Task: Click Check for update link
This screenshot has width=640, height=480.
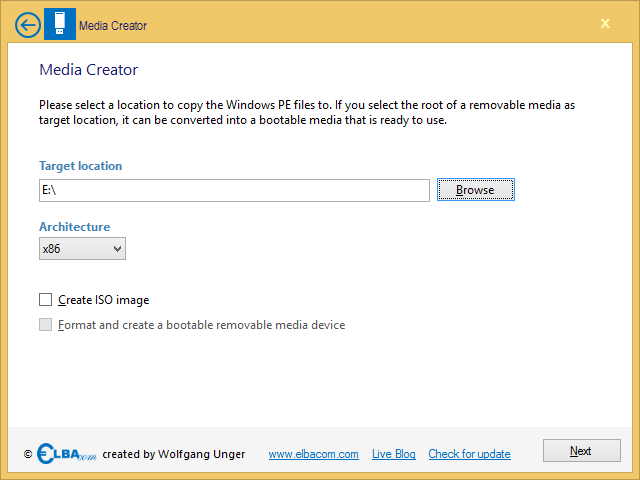Action: coord(469,454)
